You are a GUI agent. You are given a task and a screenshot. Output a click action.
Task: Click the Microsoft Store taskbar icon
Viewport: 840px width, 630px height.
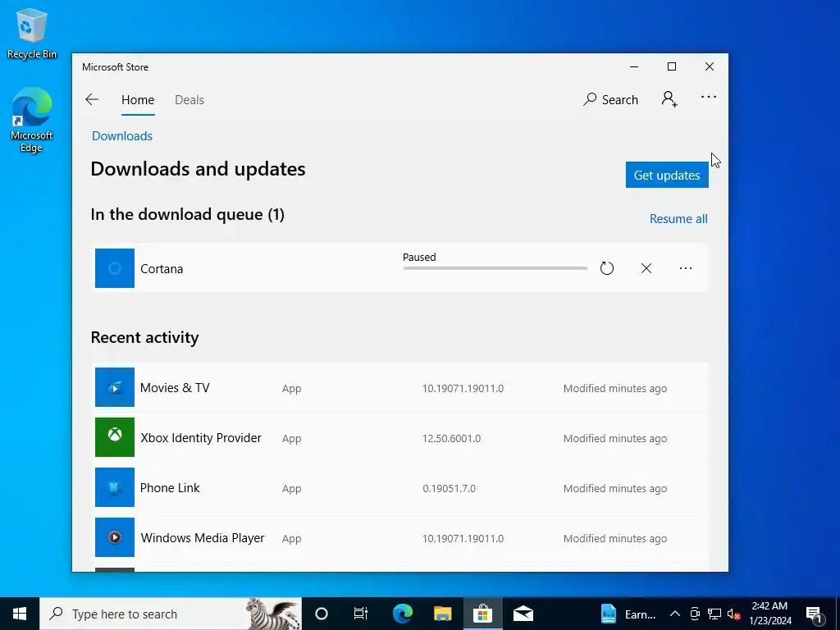click(x=482, y=614)
